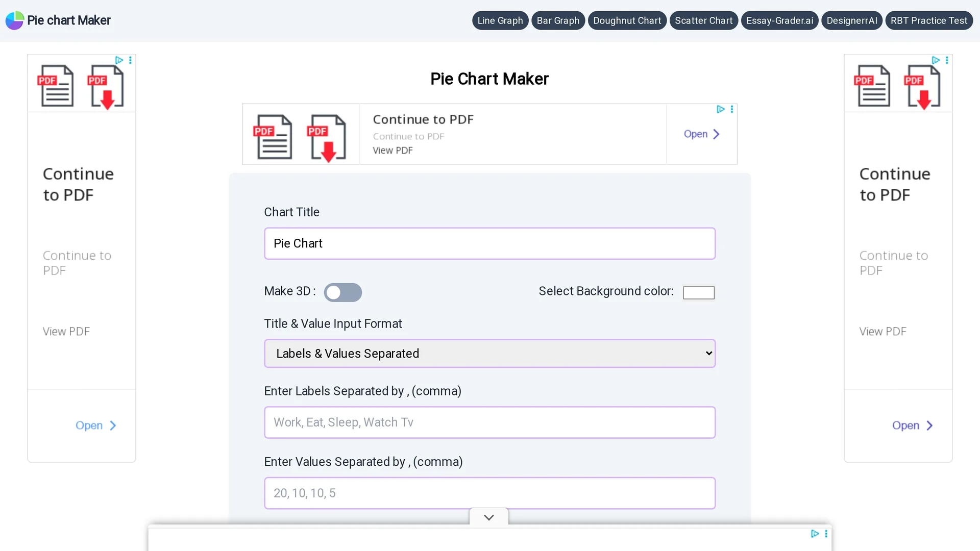Focus the Chart Title input field

489,243
